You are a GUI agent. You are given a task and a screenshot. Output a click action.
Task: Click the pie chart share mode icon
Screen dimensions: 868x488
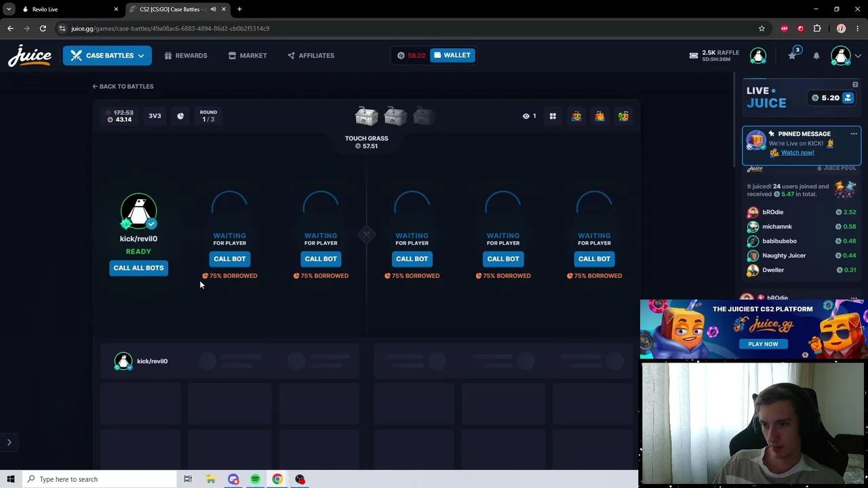pos(180,117)
